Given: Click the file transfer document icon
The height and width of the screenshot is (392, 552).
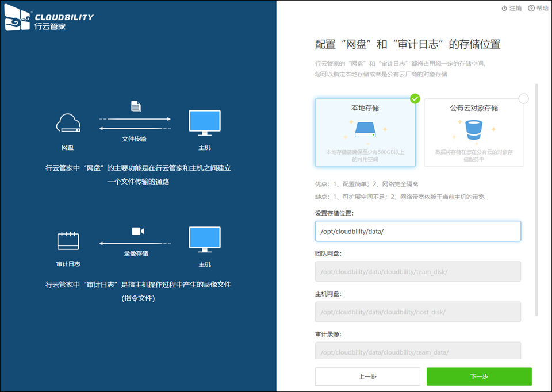Looking at the screenshot, I should pos(136,106).
